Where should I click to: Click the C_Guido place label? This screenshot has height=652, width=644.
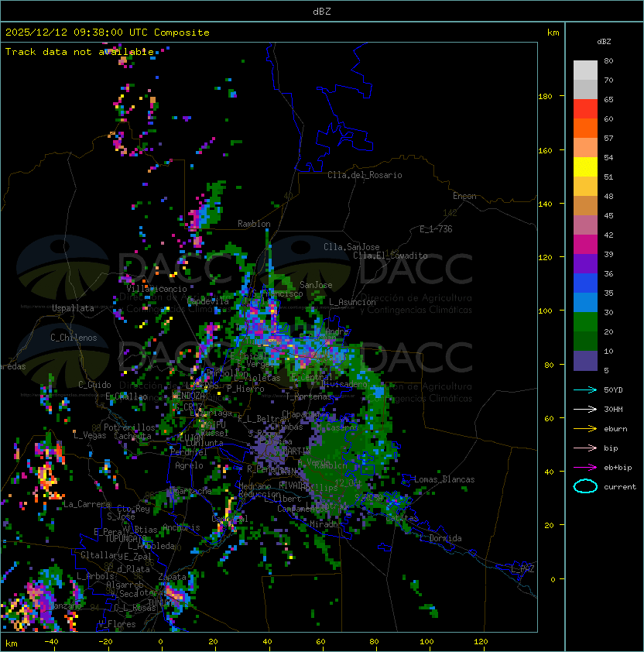tap(94, 385)
